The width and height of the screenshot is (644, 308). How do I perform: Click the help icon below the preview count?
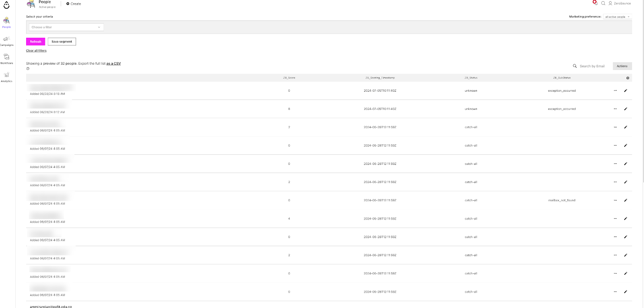point(28,68)
